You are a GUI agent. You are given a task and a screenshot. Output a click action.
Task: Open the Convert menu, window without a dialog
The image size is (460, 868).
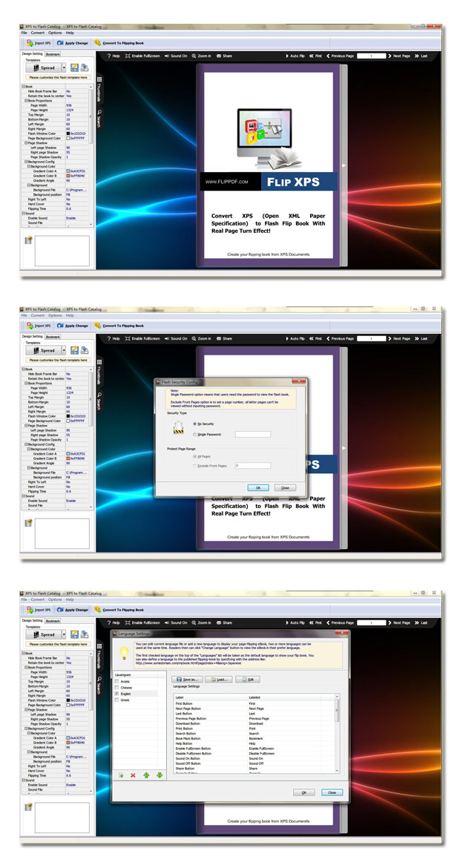(x=38, y=33)
